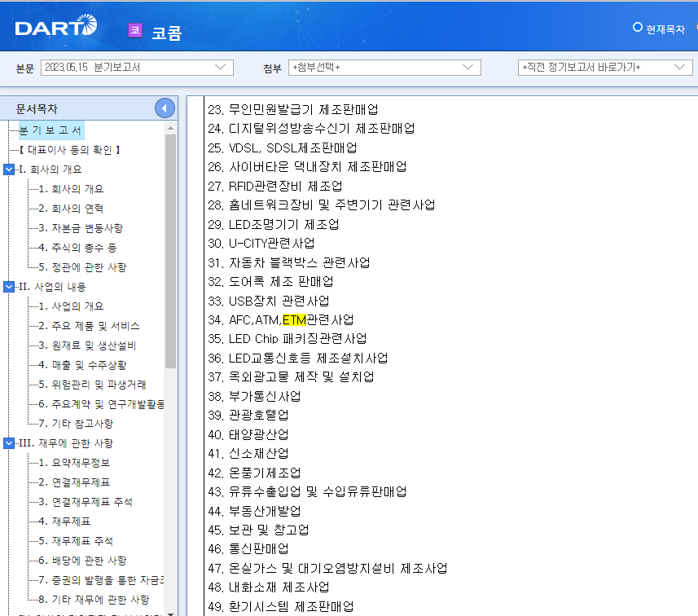Screen dimensions: 698x616
Task: Click the highlighted ETM search term
Action: click(x=296, y=320)
